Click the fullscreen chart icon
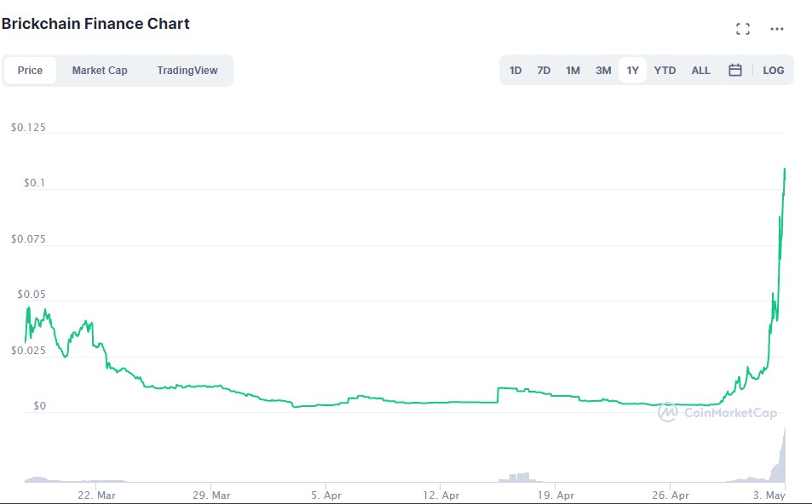The image size is (812, 504). tap(742, 29)
